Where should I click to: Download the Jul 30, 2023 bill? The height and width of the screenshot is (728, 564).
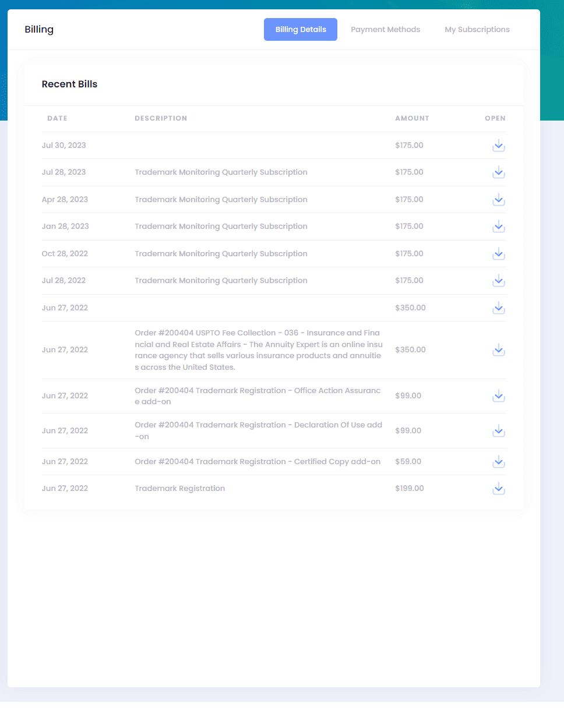coord(498,146)
